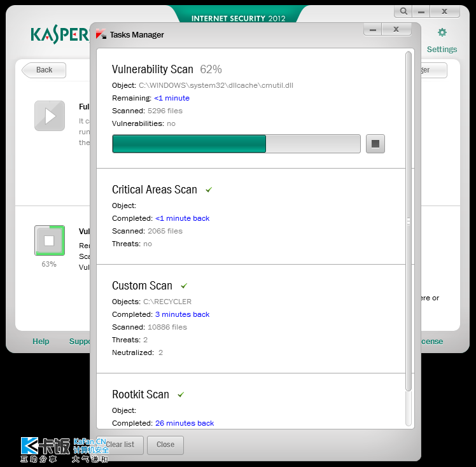
Task: Click the Vulnerability Scan heading
Action: point(153,69)
